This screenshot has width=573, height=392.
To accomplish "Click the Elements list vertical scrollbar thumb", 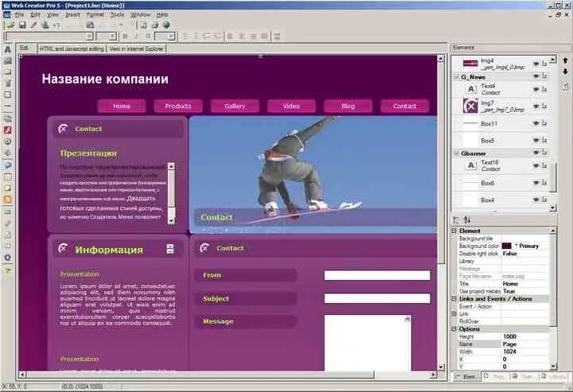I will 553,178.
